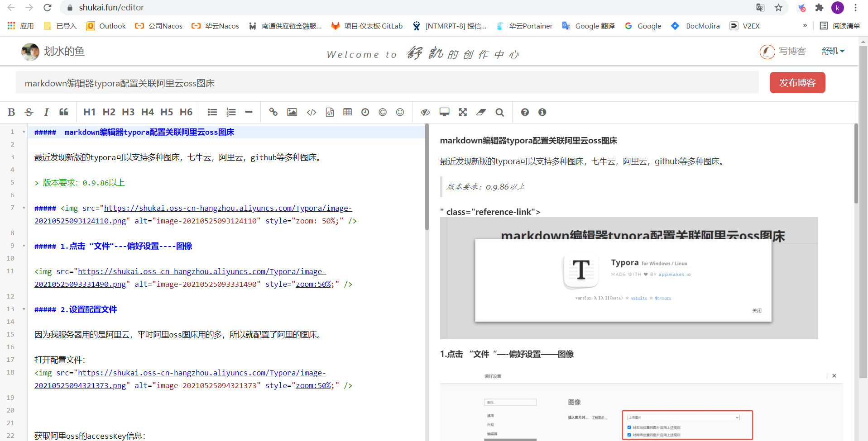Insert H6 heading

[186, 112]
